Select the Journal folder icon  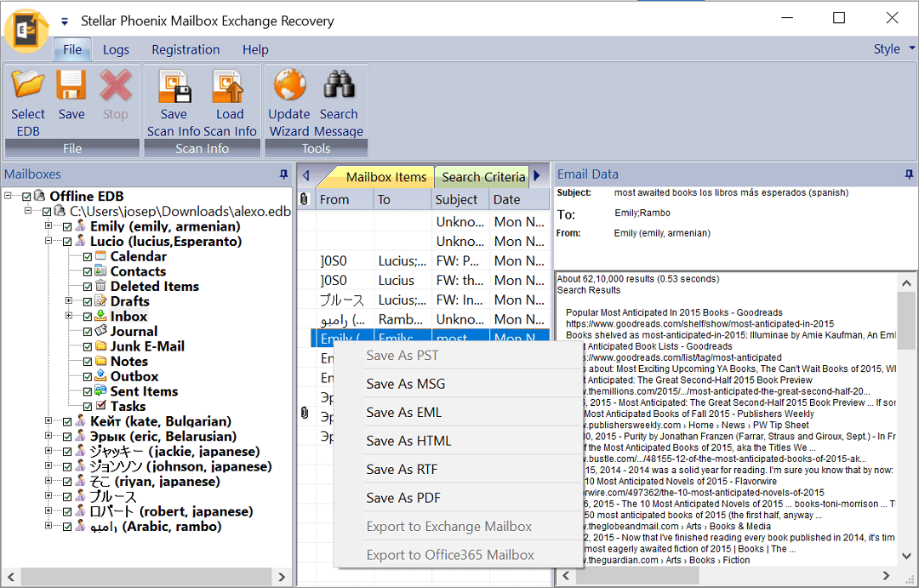point(100,331)
